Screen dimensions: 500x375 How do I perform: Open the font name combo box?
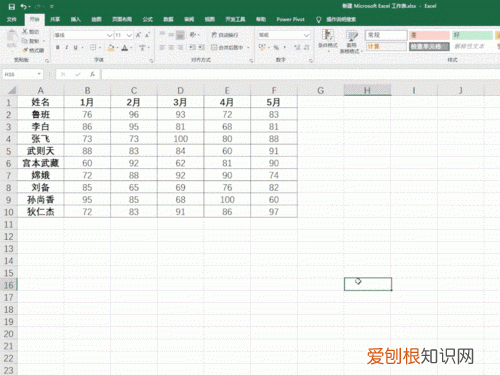[x=83, y=35]
